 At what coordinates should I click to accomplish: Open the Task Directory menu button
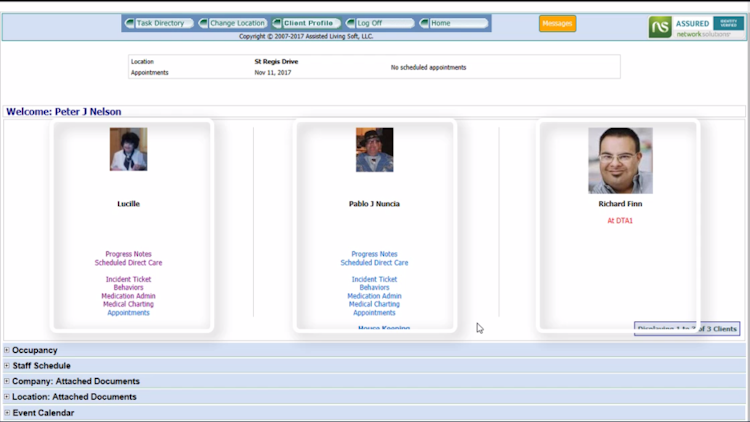(x=160, y=23)
